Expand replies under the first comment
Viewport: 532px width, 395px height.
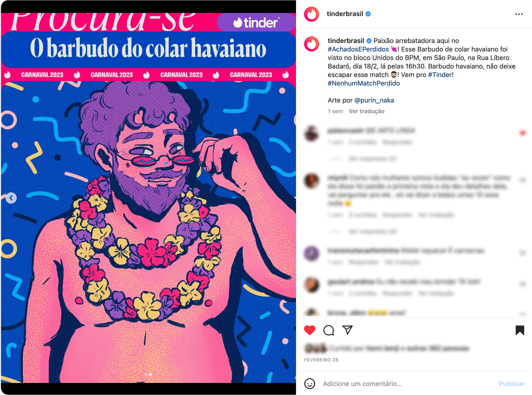tap(372, 159)
